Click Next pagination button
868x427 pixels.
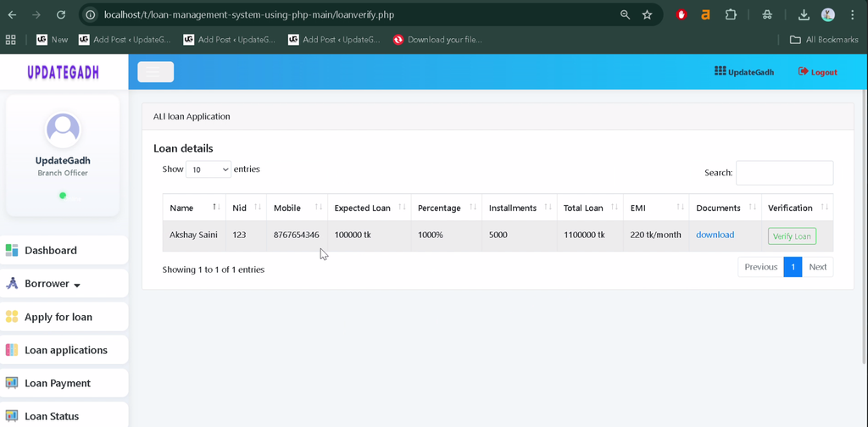pyautogui.click(x=818, y=267)
